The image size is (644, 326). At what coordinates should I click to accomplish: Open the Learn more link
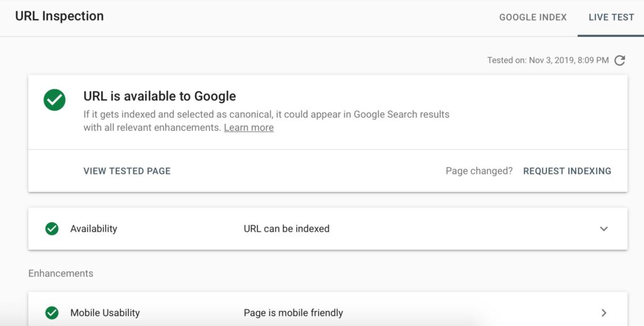pos(249,127)
